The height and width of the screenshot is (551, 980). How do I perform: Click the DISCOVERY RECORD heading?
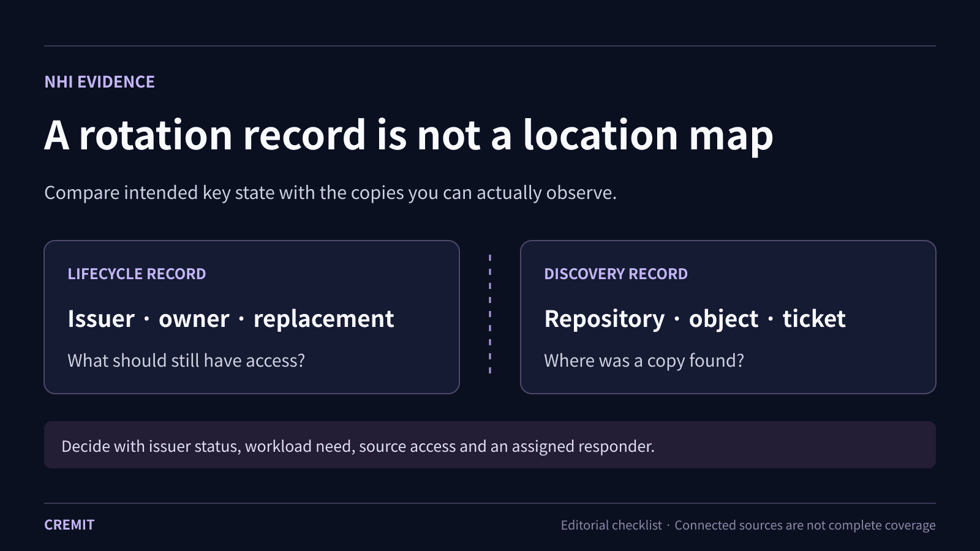(x=616, y=274)
